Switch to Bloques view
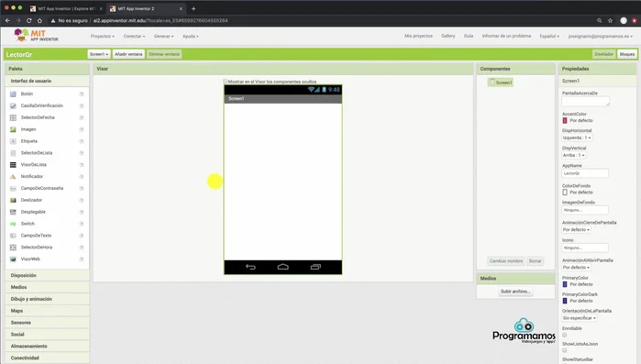Screen dimensions: 641x364 click(627, 54)
